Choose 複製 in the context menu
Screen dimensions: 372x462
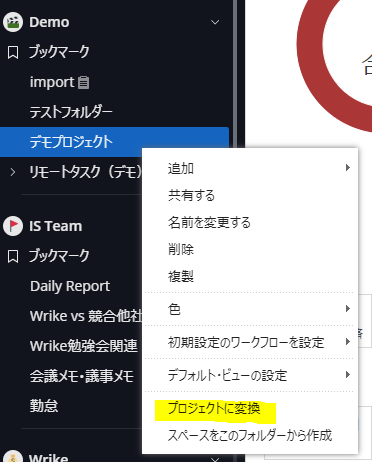181,276
